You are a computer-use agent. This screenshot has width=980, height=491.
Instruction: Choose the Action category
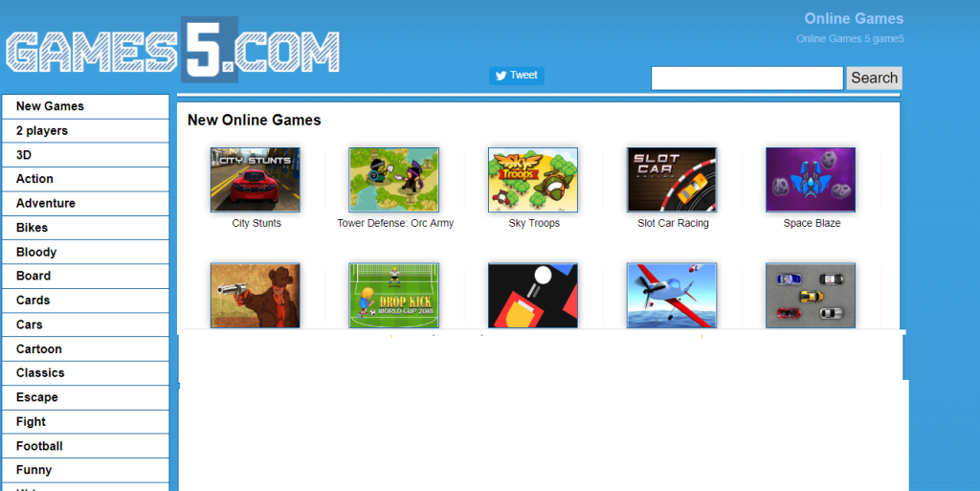[x=85, y=179]
